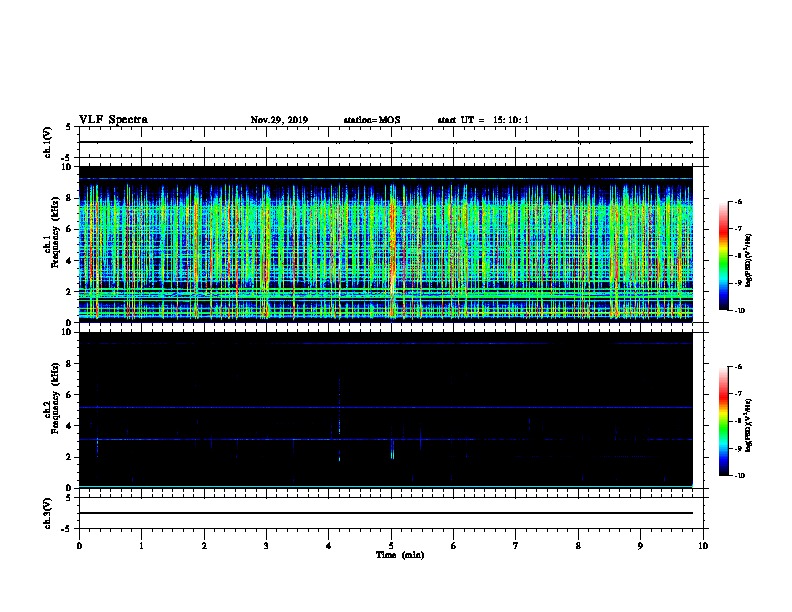Image resolution: width=792 pixels, height=612 pixels.
Task: Click the ch.2 color bar PSD unit label
Action: [x=749, y=425]
